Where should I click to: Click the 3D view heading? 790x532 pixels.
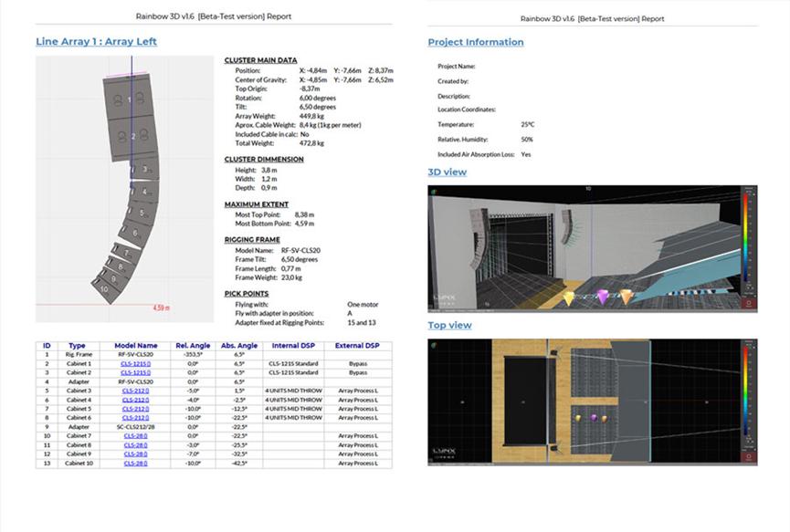tap(447, 172)
